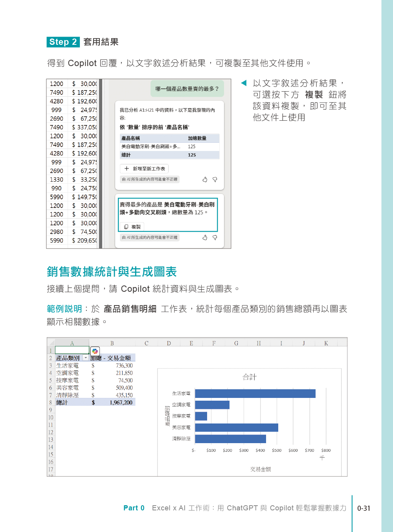Click the 加總數量 header in Copilot table
The height and width of the screenshot is (532, 393).
coord(197,138)
